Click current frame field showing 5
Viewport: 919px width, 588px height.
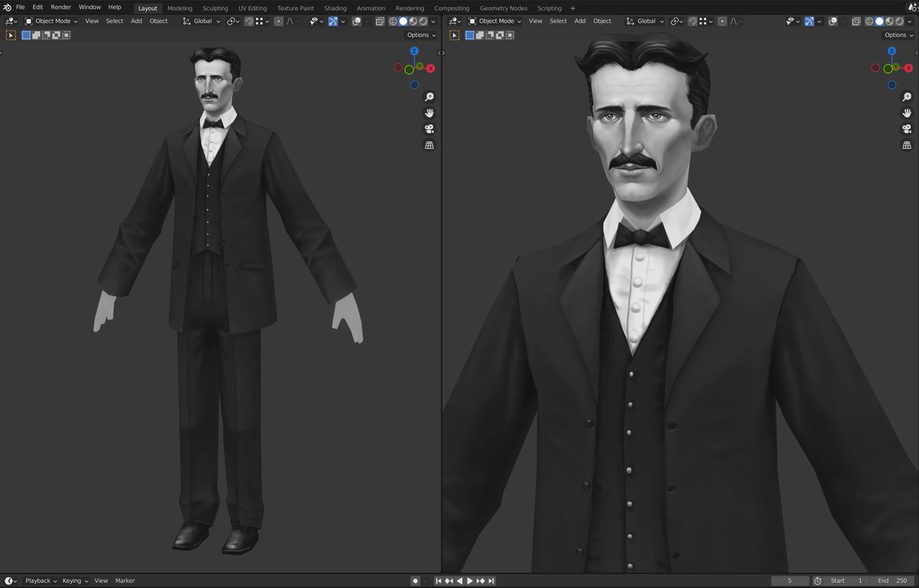click(x=790, y=581)
